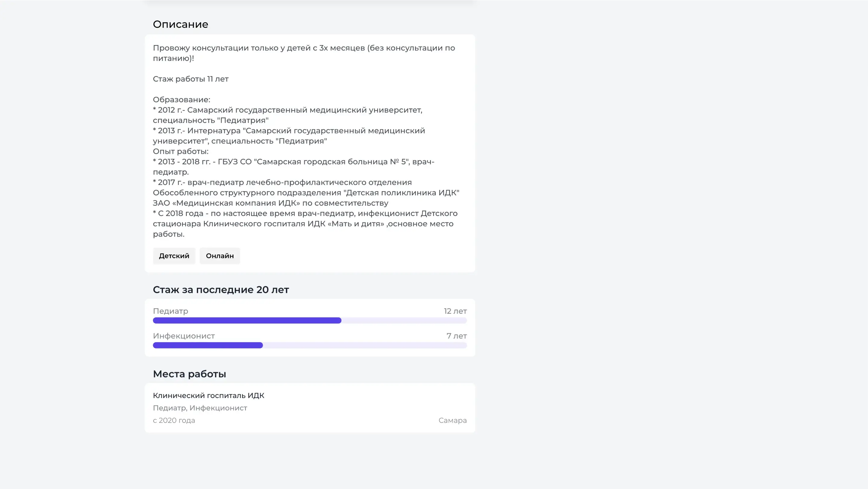Click the Онлайн tag
The height and width of the screenshot is (489, 868).
(220, 256)
